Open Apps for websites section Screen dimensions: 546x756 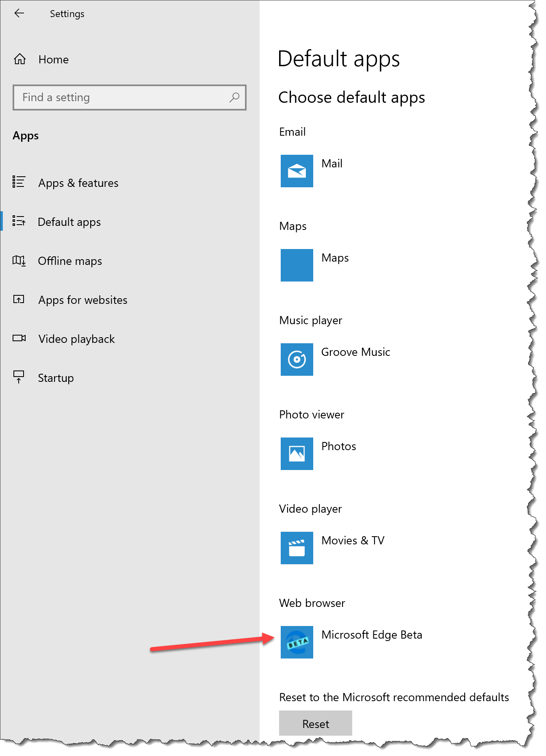83,300
